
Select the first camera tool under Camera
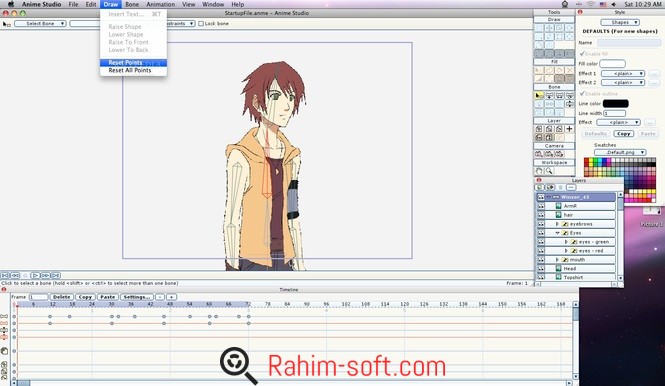pos(539,154)
